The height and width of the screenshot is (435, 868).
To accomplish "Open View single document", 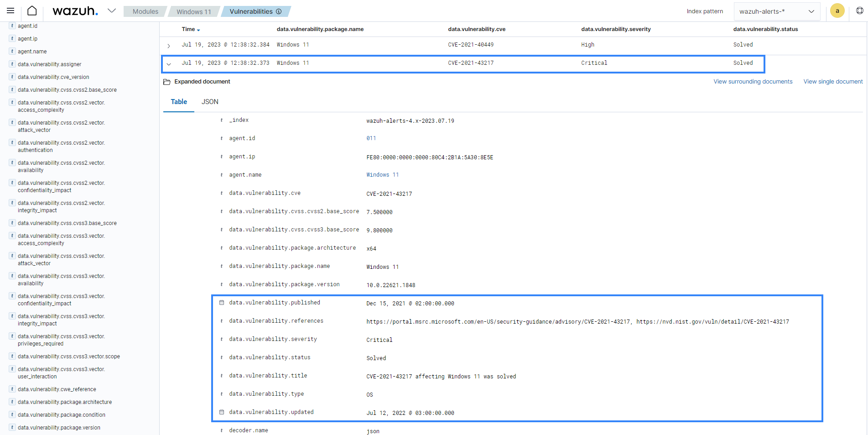I will click(x=833, y=82).
